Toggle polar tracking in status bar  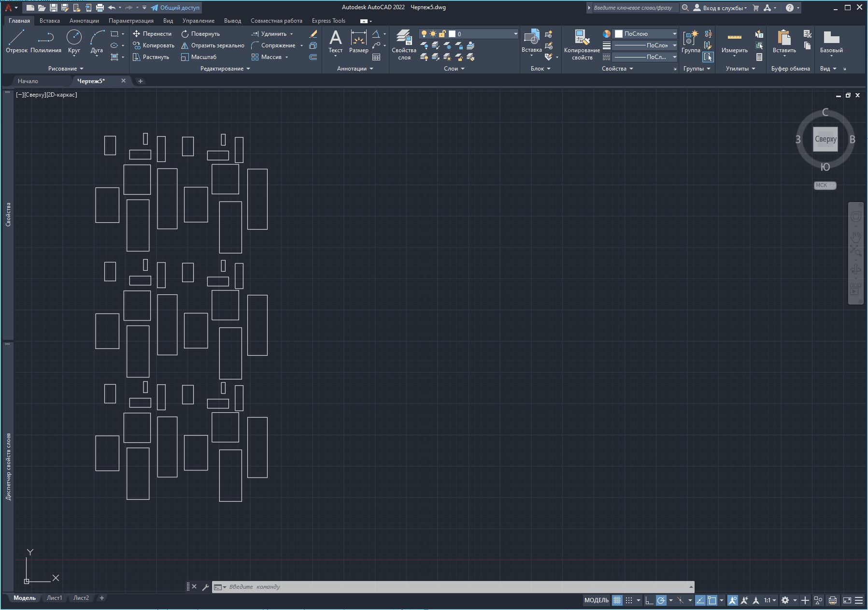661,600
